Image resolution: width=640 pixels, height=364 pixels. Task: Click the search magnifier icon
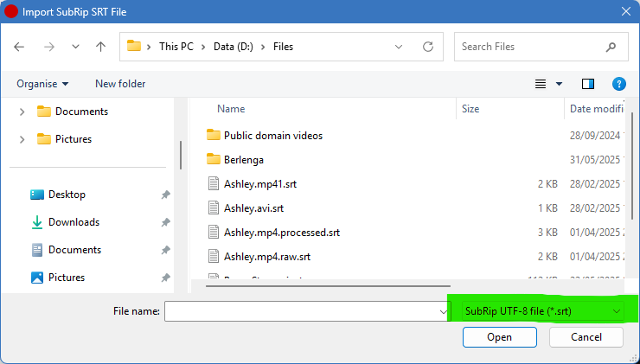click(x=611, y=47)
